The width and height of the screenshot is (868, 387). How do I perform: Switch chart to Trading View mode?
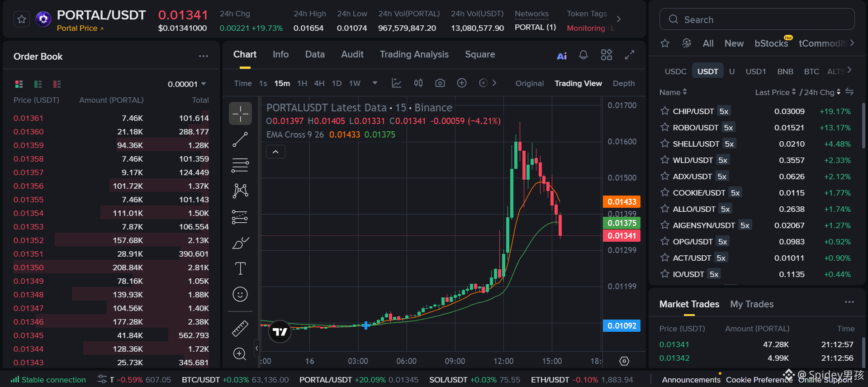coord(578,83)
